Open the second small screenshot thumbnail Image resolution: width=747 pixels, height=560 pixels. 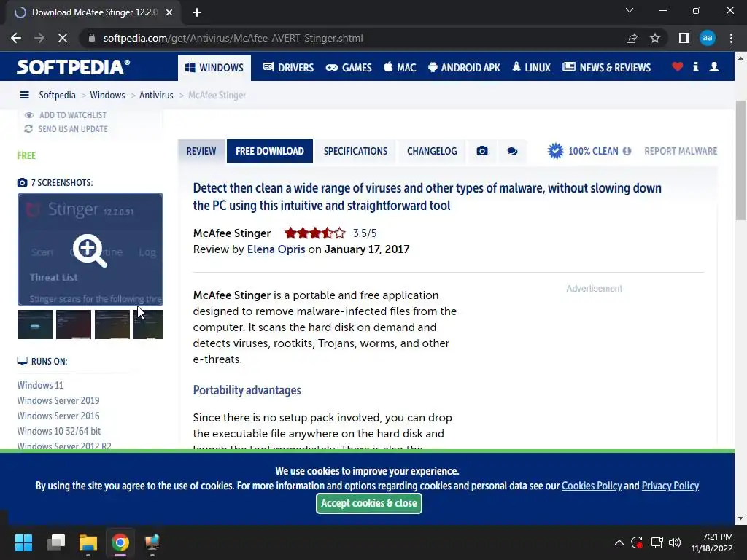[x=74, y=324]
